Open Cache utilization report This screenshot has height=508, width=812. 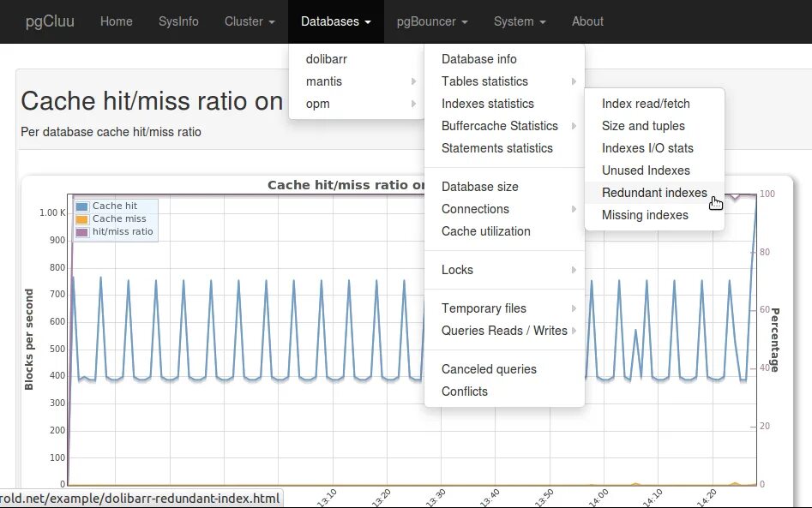point(504,231)
